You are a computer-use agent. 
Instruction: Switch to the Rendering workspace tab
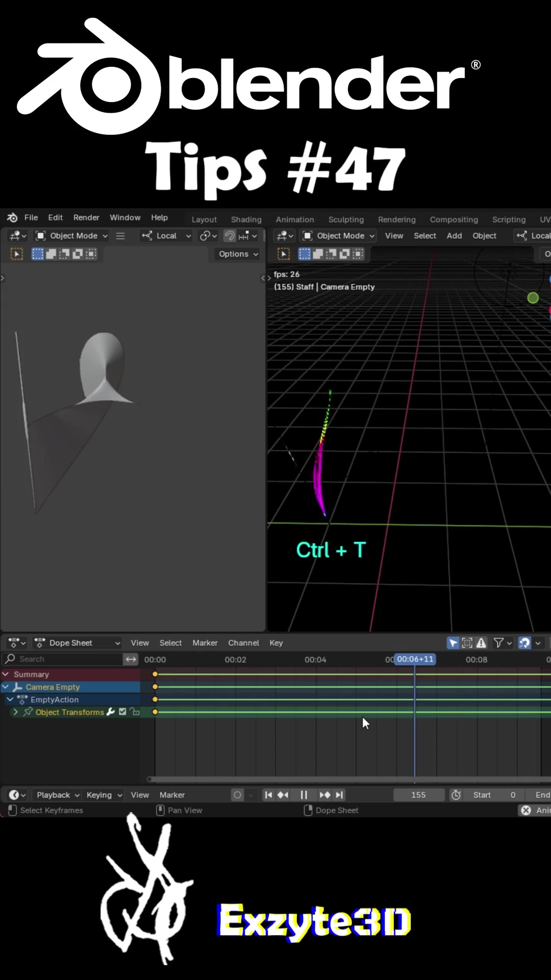point(396,219)
